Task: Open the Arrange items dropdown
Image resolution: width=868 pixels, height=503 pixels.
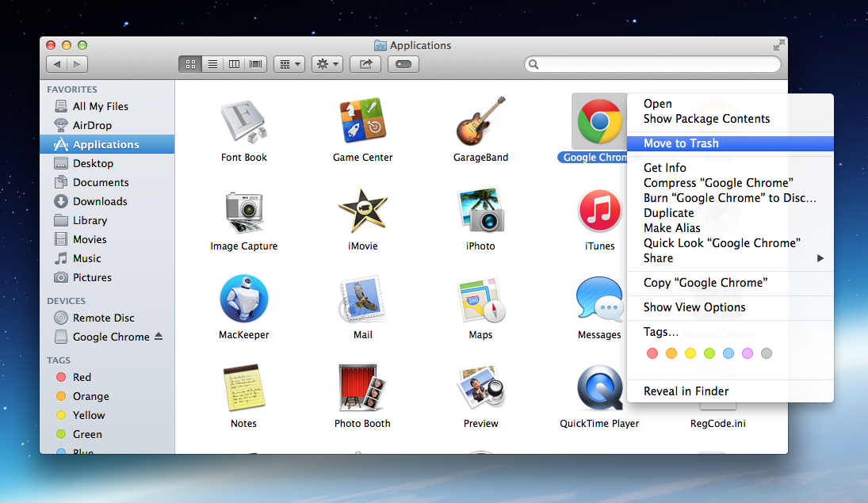Action: coord(289,64)
